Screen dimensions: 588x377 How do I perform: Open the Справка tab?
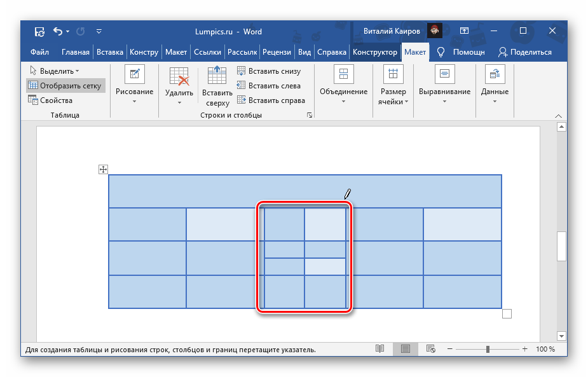click(x=331, y=52)
